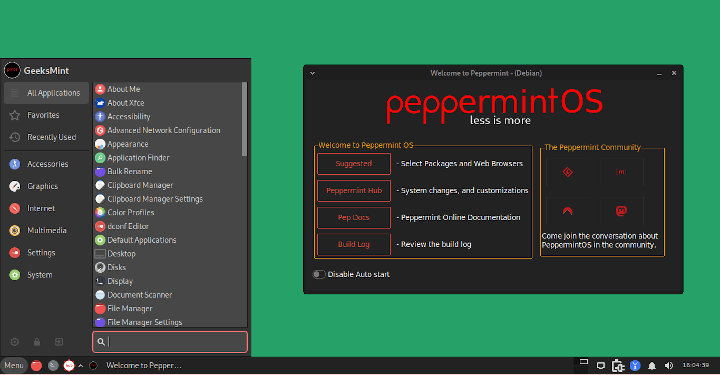Click the Suggested button
This screenshot has height=375, width=720.
[x=354, y=164]
